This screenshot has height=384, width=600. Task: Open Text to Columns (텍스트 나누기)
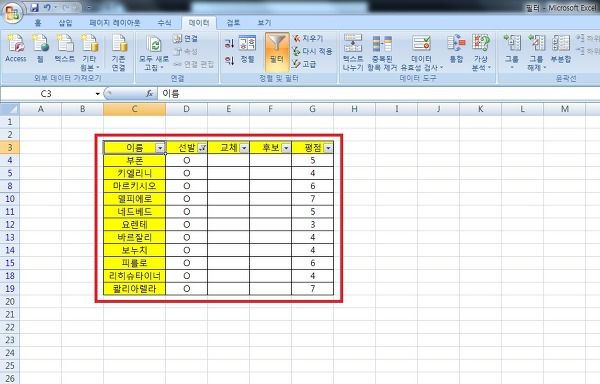point(353,52)
